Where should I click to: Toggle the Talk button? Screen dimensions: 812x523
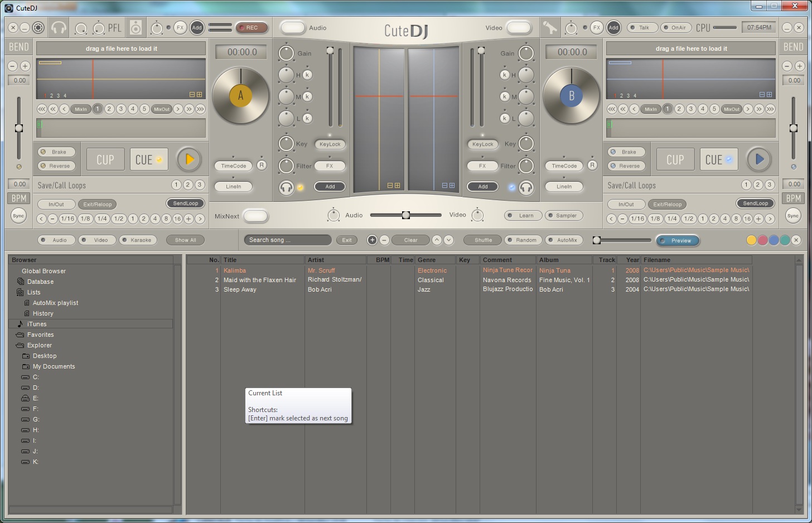(642, 27)
